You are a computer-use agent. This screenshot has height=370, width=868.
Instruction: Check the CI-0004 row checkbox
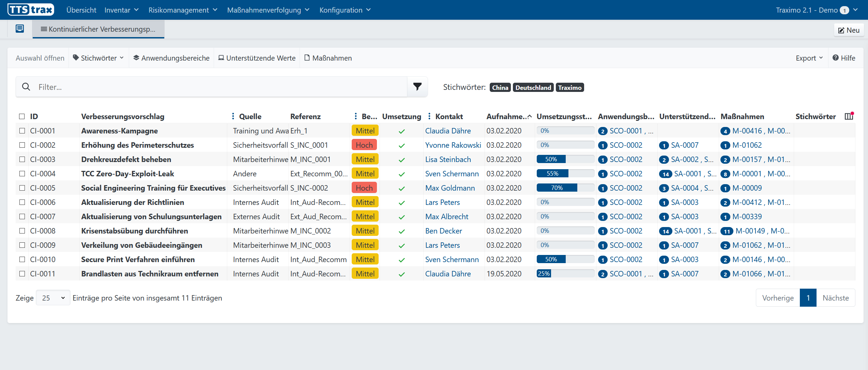point(22,174)
